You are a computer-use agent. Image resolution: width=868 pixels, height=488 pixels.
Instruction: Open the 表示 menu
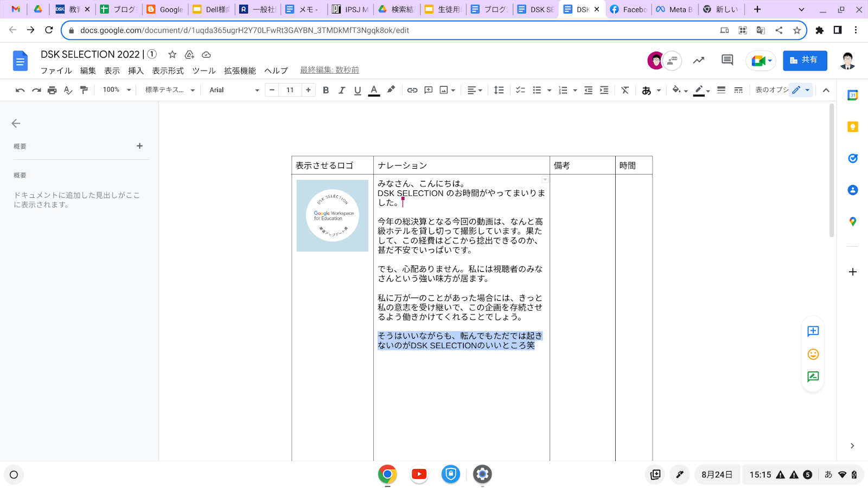(x=112, y=70)
